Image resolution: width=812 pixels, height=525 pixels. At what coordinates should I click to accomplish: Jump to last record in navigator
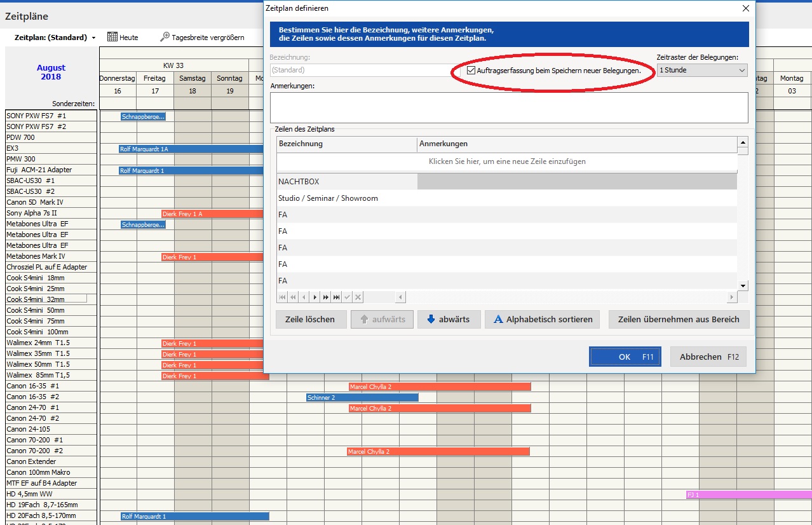click(336, 297)
